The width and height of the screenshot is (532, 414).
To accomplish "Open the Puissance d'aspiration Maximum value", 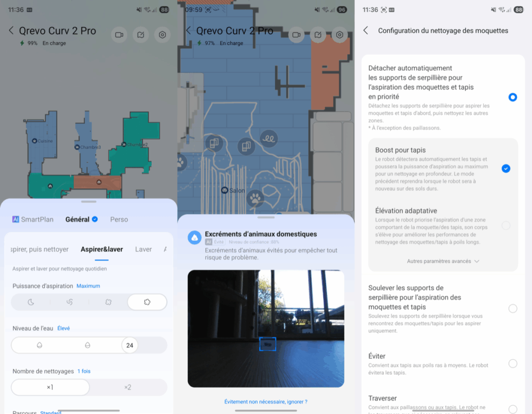I will click(x=88, y=286).
